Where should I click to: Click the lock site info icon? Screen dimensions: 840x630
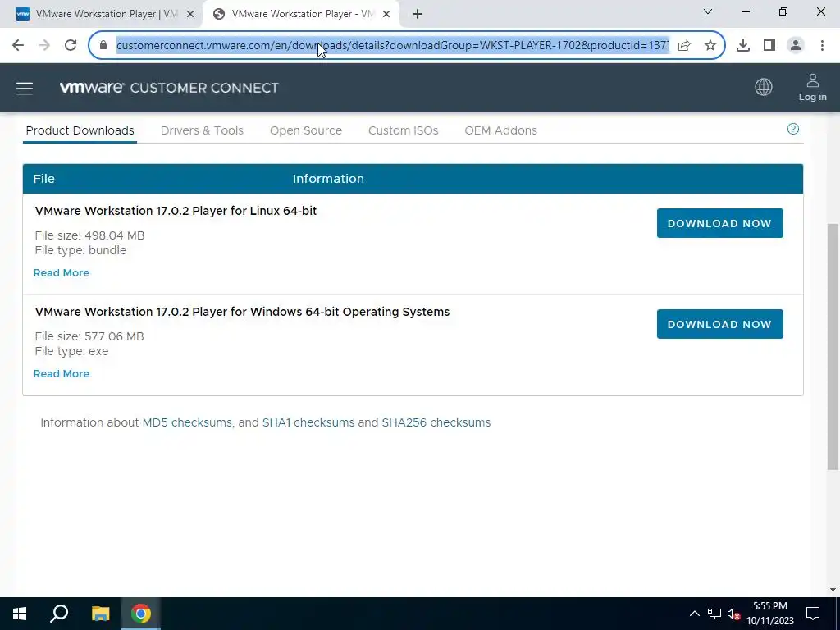pyautogui.click(x=103, y=45)
